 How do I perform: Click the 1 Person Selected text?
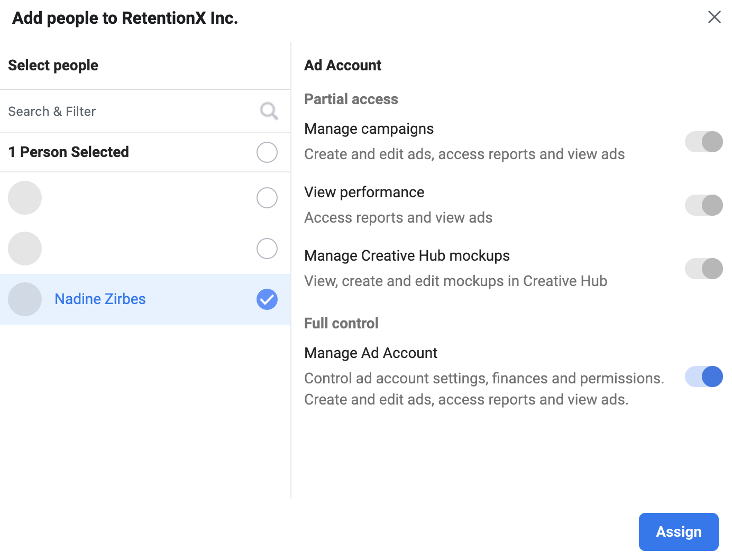point(69,152)
